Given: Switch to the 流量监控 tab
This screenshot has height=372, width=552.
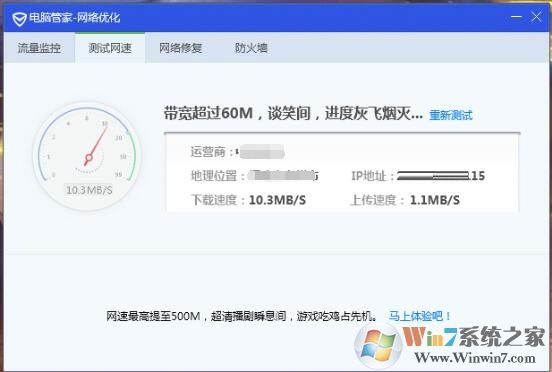Looking at the screenshot, I should [x=39, y=48].
